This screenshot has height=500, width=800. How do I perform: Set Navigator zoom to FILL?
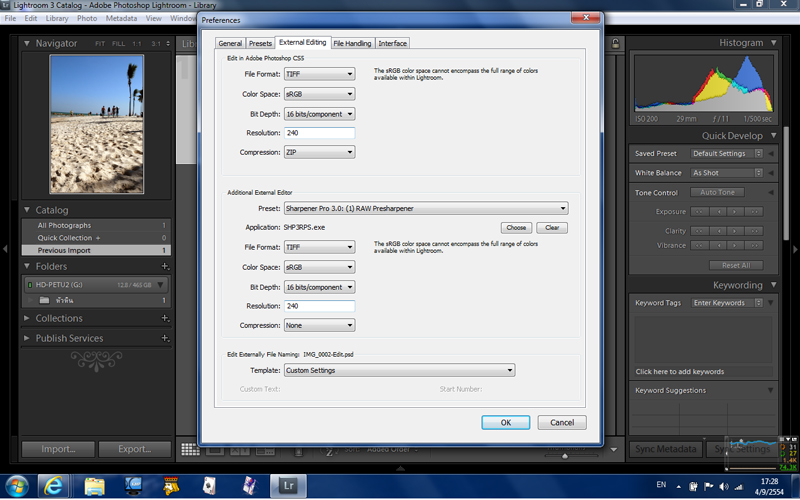[118, 44]
